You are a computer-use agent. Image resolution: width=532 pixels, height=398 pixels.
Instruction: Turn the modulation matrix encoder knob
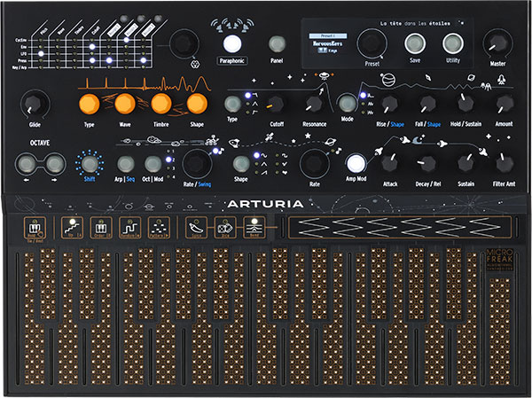coord(184,44)
